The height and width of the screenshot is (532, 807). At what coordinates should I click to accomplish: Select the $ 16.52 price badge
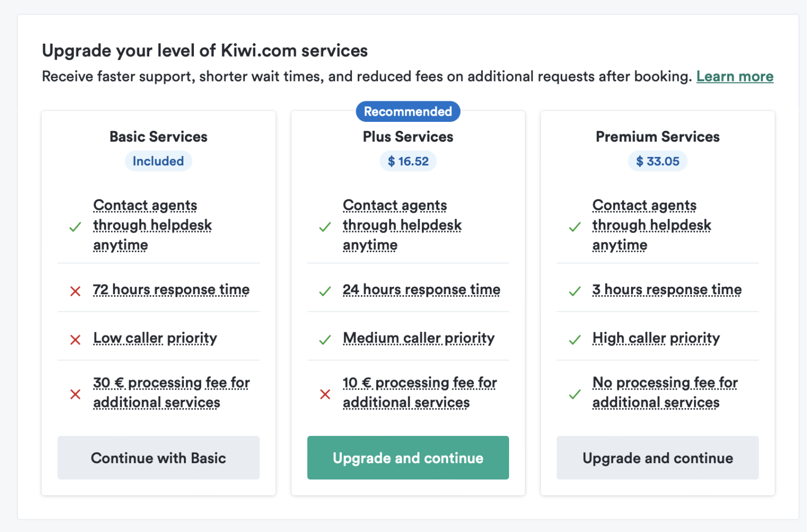point(408,161)
